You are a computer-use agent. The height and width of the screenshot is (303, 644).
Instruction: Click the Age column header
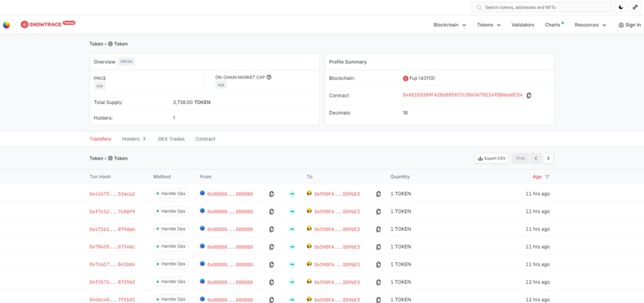(537, 177)
